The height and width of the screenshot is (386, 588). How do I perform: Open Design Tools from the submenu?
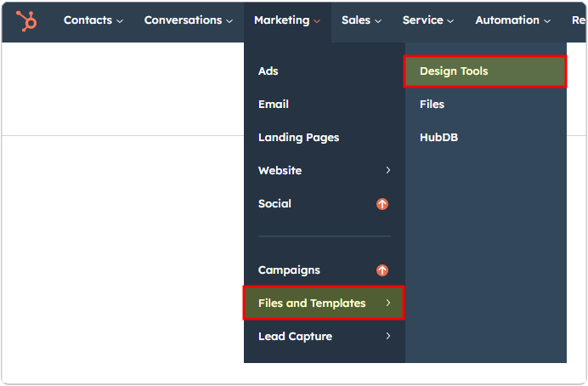(x=454, y=71)
